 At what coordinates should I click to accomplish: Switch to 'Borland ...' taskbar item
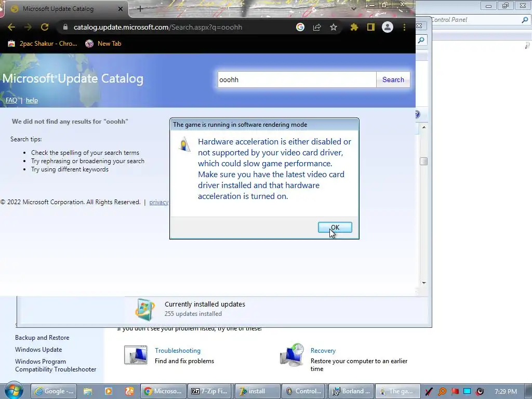tap(351, 391)
